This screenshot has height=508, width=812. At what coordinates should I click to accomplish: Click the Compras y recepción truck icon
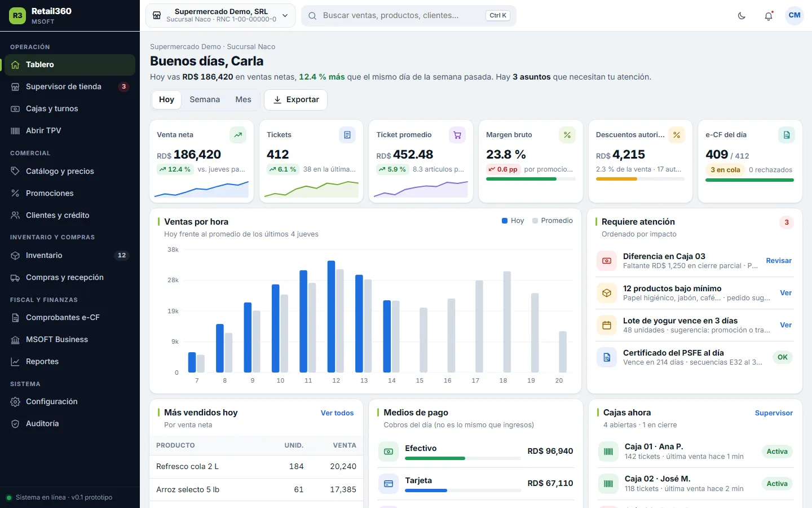[15, 278]
